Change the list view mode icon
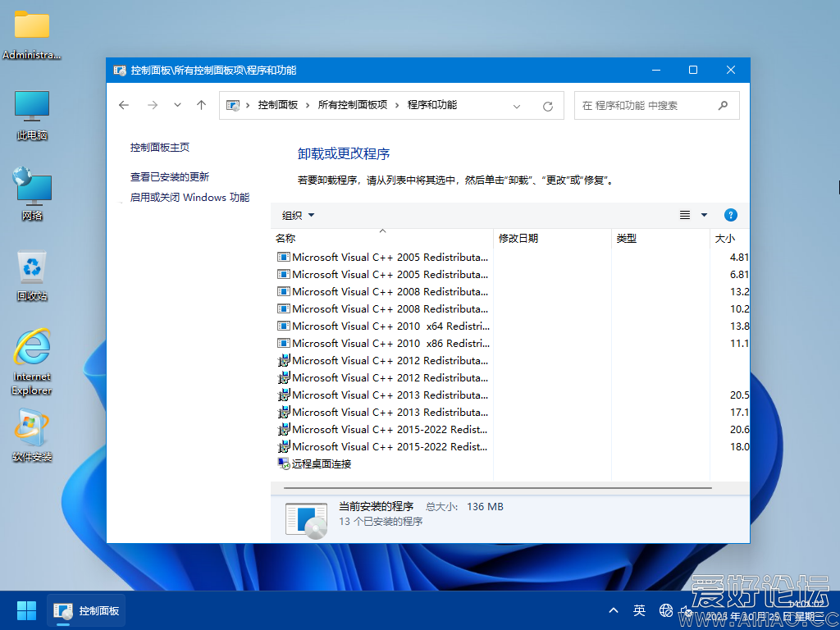 (x=684, y=215)
